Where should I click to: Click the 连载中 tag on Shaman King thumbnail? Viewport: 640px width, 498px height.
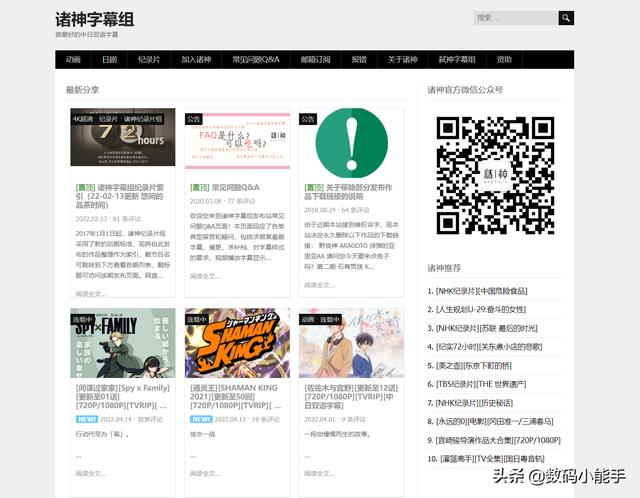click(200, 319)
